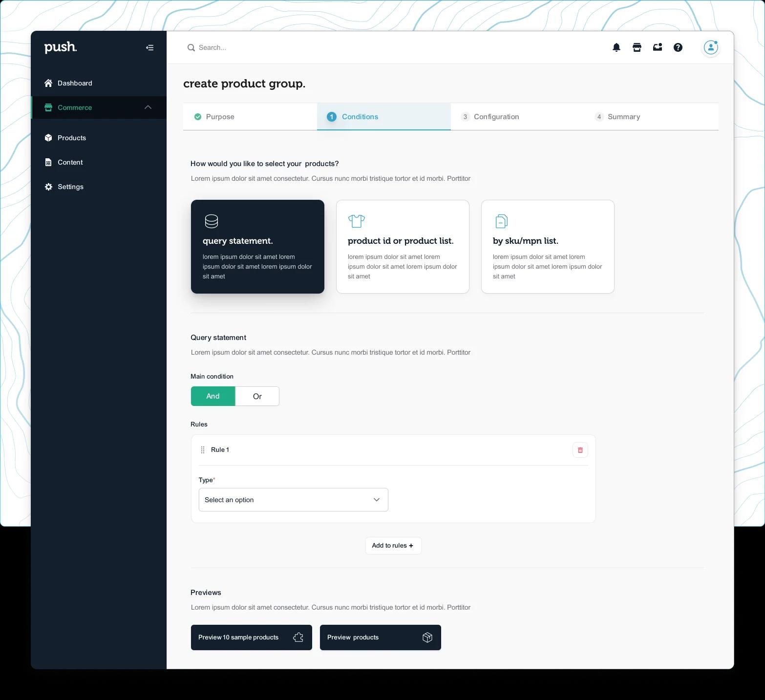Viewport: 765px width, 700px height.
Task: Go to the Purpose step tab
Action: click(250, 117)
